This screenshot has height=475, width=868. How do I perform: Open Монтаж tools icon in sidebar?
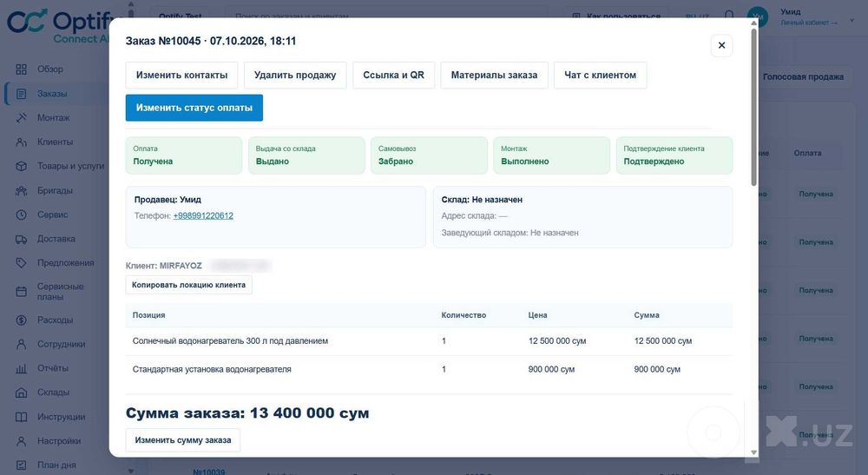click(x=21, y=117)
